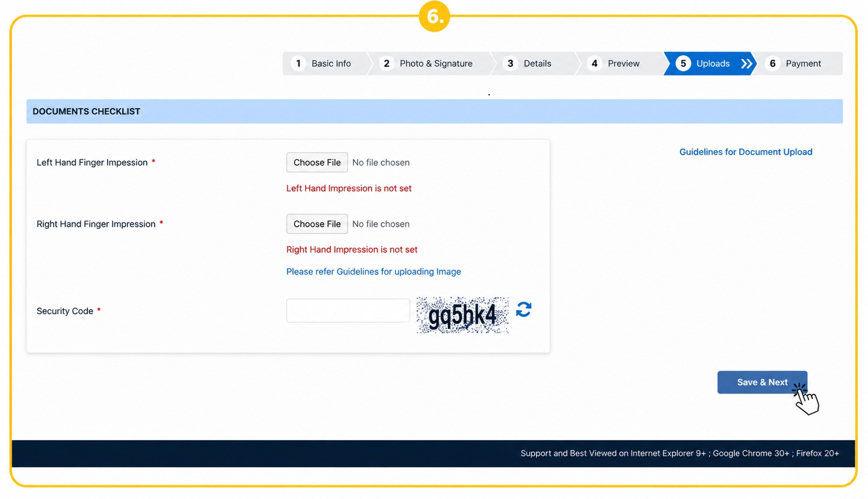
Task: Click the Save & Next button
Action: tap(762, 383)
